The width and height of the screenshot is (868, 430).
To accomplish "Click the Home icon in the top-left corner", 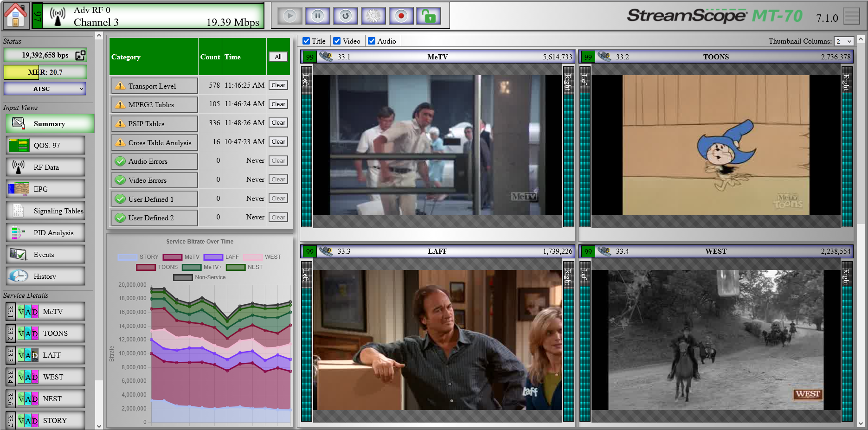I will click(x=15, y=15).
